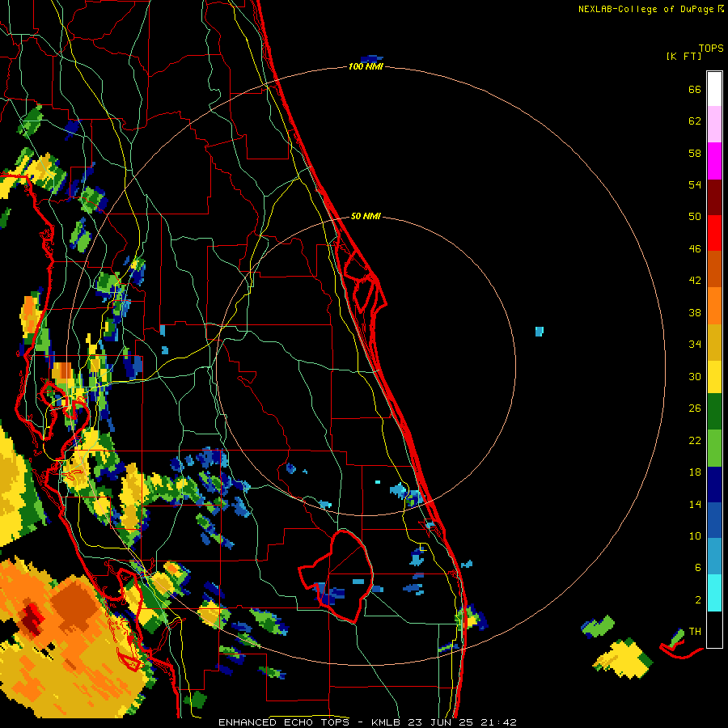Select the magenta legend swatch
The height and width of the screenshot is (728, 728).
click(x=714, y=161)
